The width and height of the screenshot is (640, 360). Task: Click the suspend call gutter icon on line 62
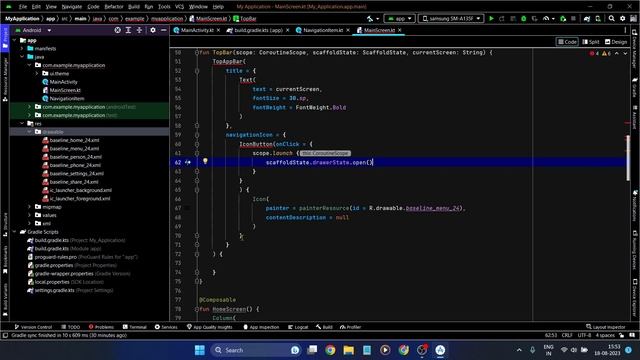tap(188, 162)
